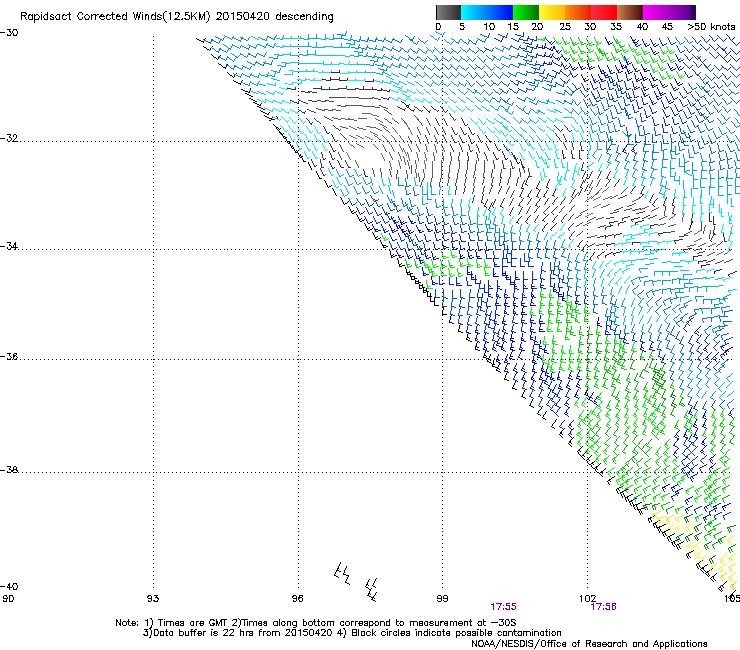Click the '0' legend scale label
The width and height of the screenshot is (740, 650).
pyautogui.click(x=438, y=27)
